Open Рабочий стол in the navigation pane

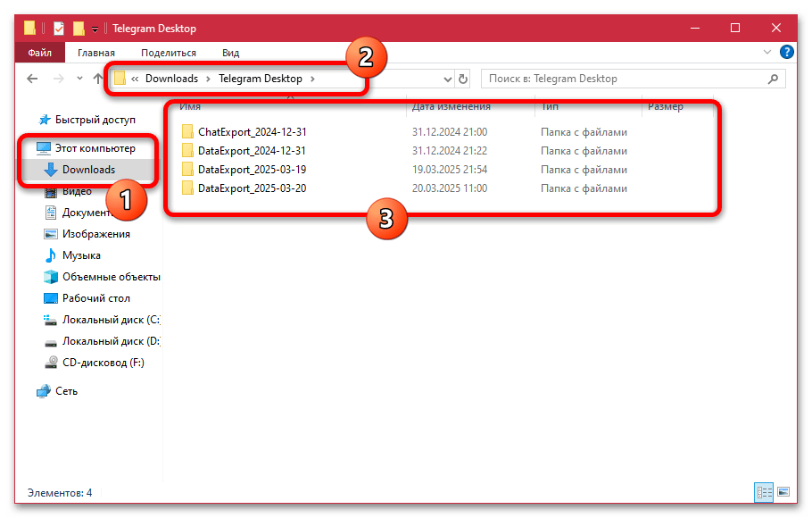pyautogui.click(x=96, y=298)
